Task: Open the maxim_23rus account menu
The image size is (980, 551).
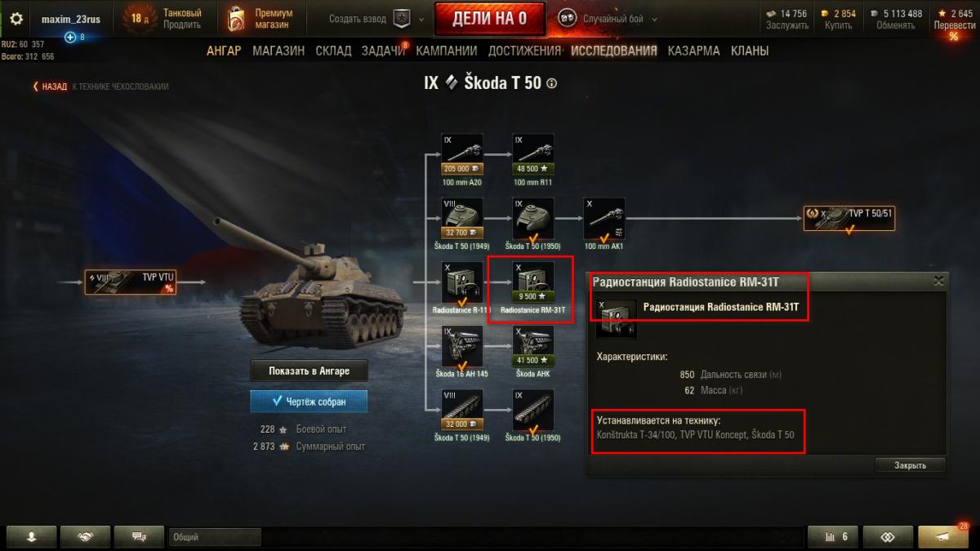Action: (64, 20)
